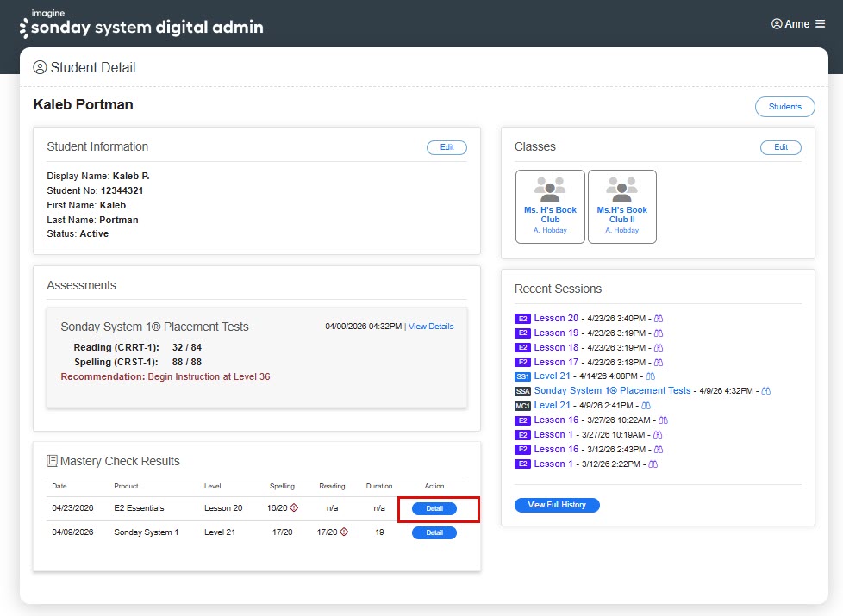Click the Imagine Sonday System logo dots
This screenshot has width=843, height=616.
click(x=23, y=28)
